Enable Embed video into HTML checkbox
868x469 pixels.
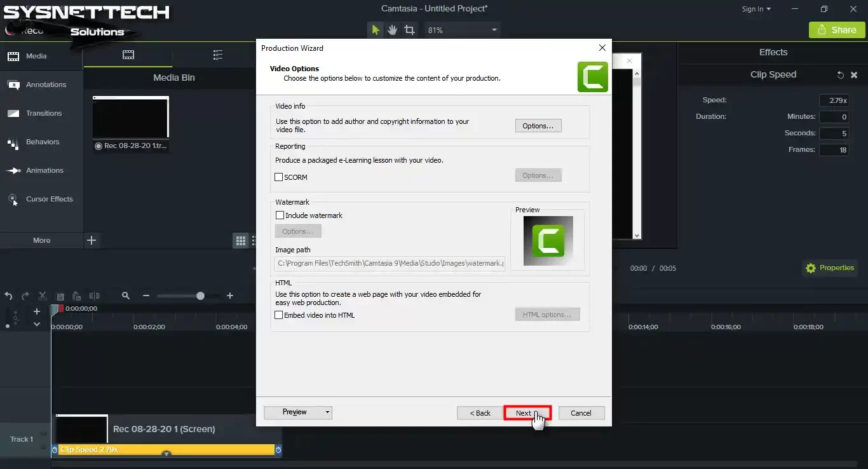click(278, 315)
